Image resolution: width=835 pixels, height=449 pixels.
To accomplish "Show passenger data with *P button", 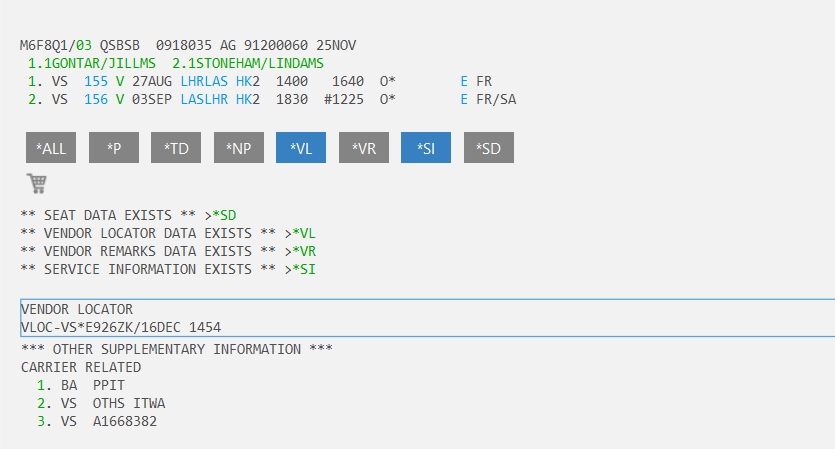I will tap(114, 148).
